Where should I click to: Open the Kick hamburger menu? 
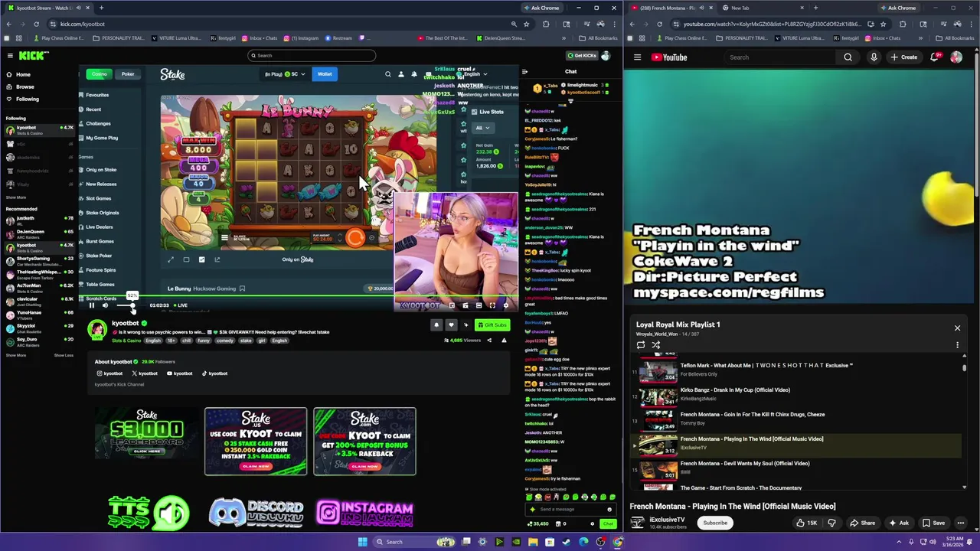pyautogui.click(x=10, y=55)
